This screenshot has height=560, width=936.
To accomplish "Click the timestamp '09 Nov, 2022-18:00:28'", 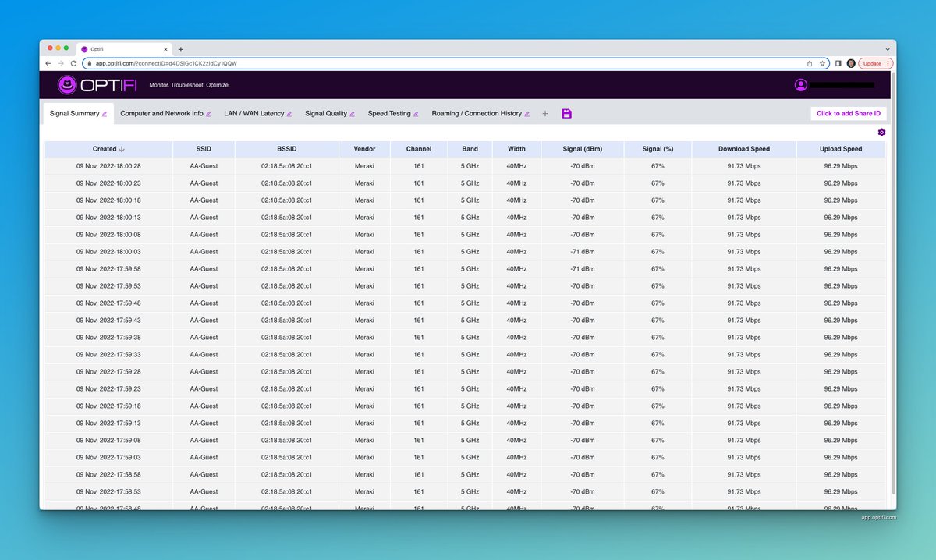I will tap(108, 166).
